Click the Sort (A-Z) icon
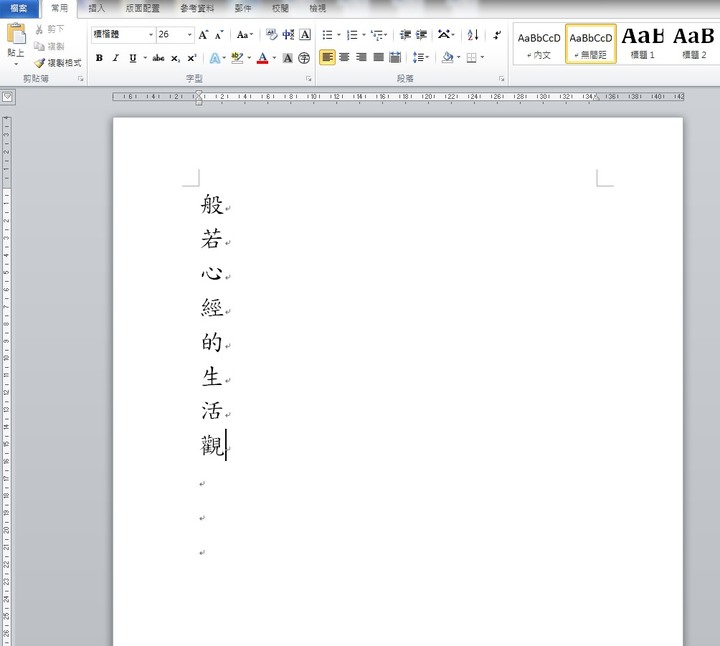Viewport: 720px width, 646px height. [472, 35]
